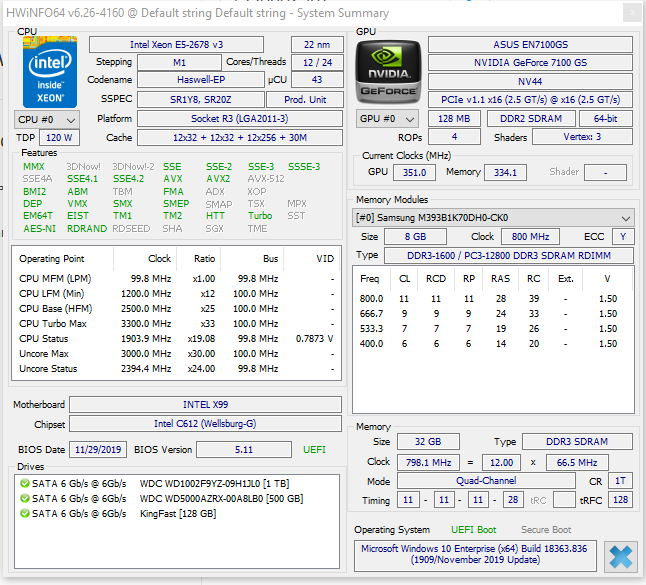
Task: Click the BIOS Version 5.11 field
Action: pyautogui.click(x=244, y=449)
